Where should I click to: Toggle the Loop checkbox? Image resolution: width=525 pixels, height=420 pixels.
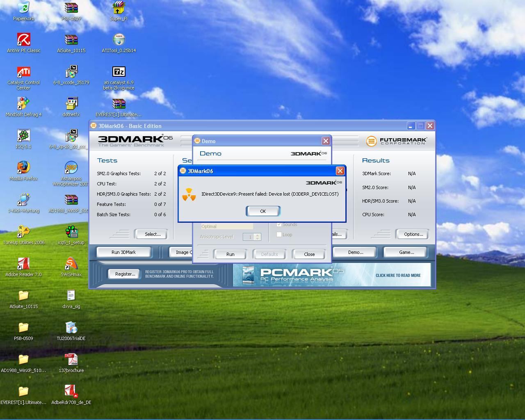click(279, 235)
